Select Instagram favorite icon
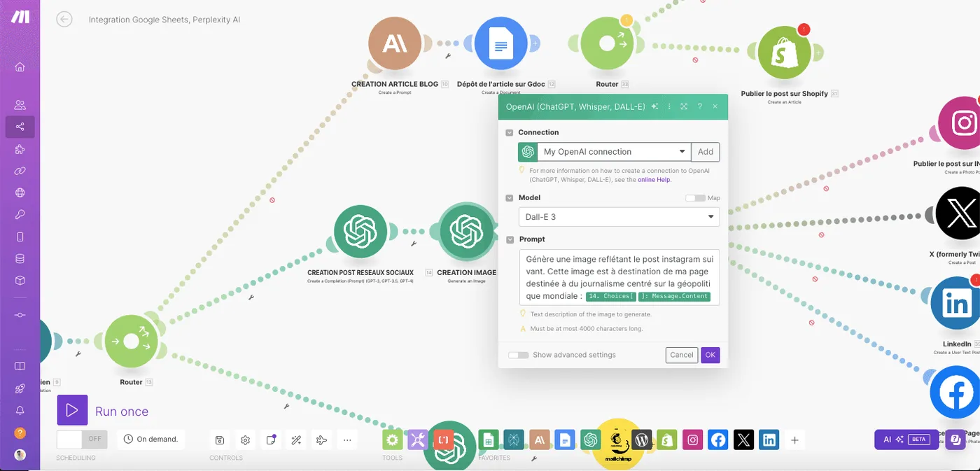Screen dimensions: 980x471 tap(692, 440)
